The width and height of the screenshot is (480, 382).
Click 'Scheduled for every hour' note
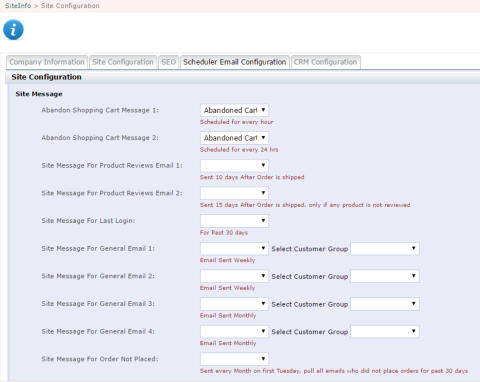point(237,122)
